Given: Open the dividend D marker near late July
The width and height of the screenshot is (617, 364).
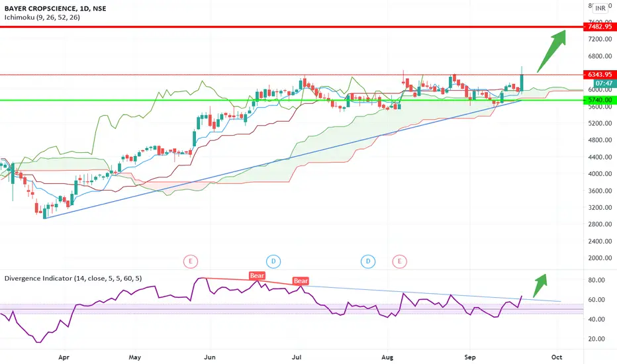Looking at the screenshot, I should click(x=368, y=261).
